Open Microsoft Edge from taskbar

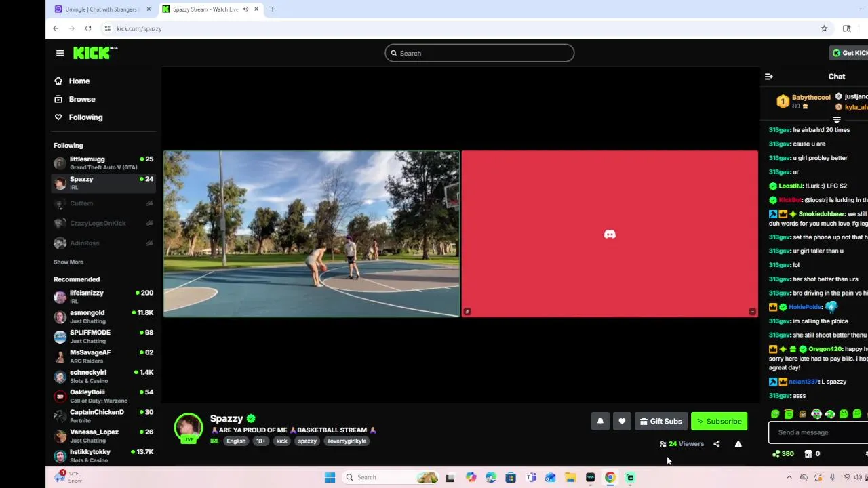tap(491, 477)
